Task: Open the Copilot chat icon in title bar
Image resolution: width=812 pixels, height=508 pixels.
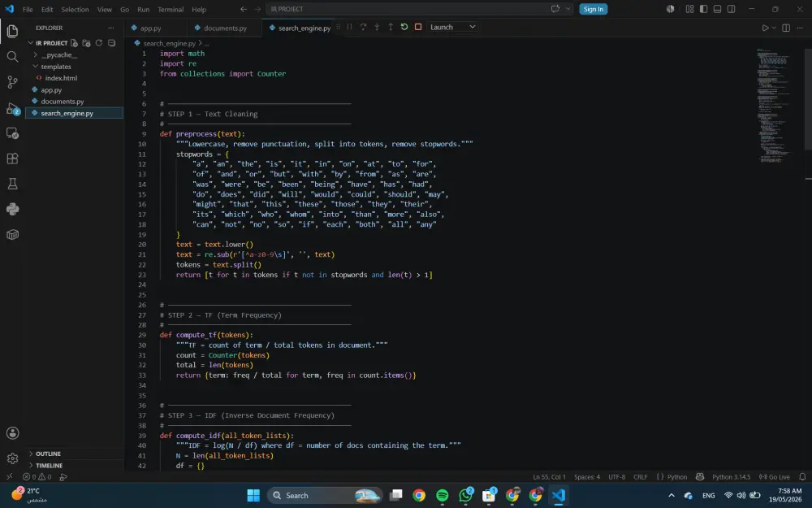Action: [555, 9]
